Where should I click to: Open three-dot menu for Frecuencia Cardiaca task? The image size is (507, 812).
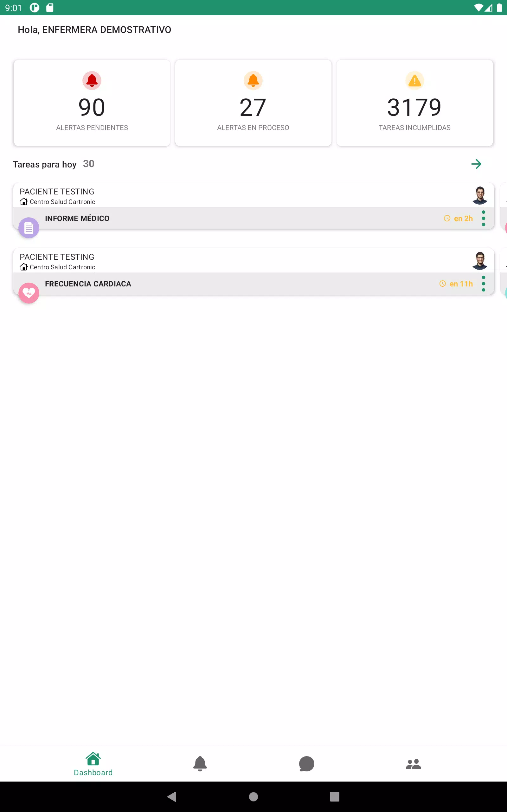tap(484, 284)
